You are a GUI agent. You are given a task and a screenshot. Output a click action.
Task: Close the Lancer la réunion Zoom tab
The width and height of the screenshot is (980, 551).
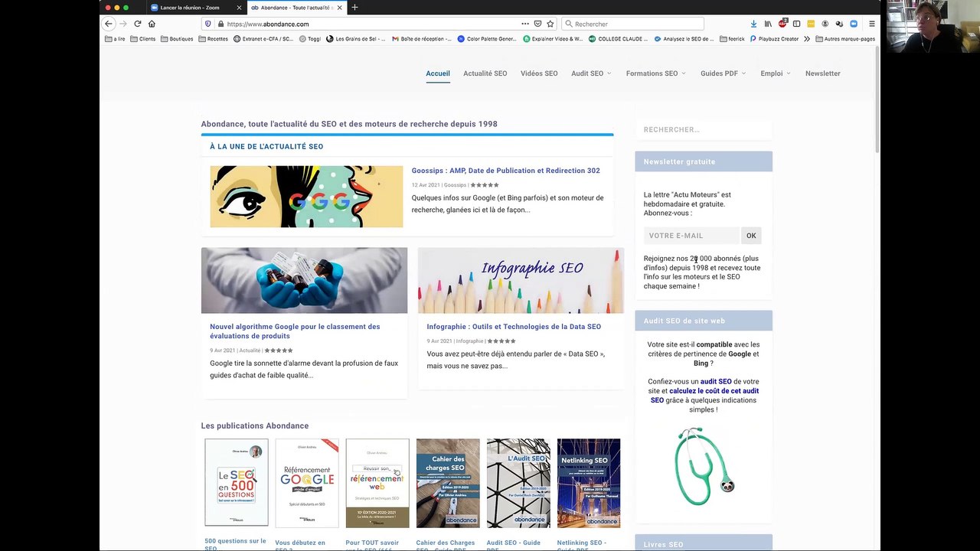pyautogui.click(x=239, y=7)
